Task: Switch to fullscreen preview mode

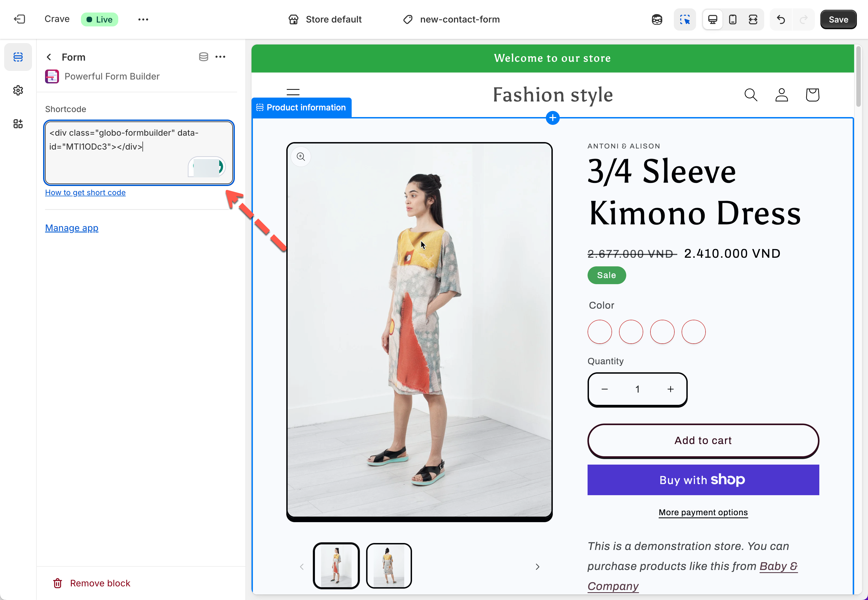Action: (753, 19)
